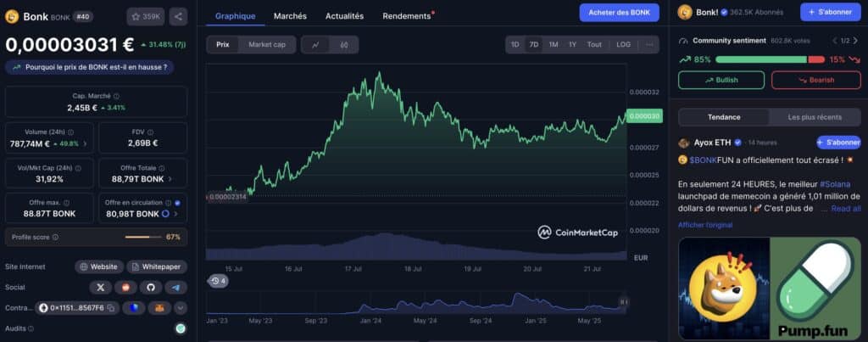The width and height of the screenshot is (868, 342).
Task: Click the Bonk! community avatar
Action: 685,12
